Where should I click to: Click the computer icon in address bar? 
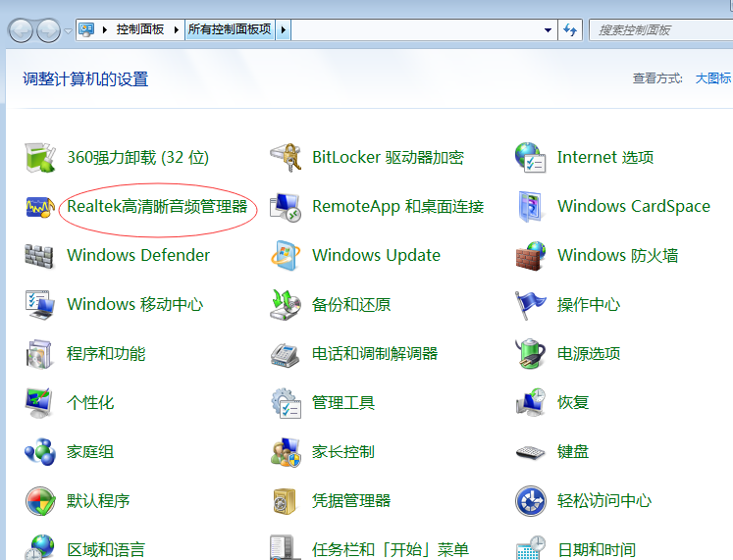coord(86,29)
